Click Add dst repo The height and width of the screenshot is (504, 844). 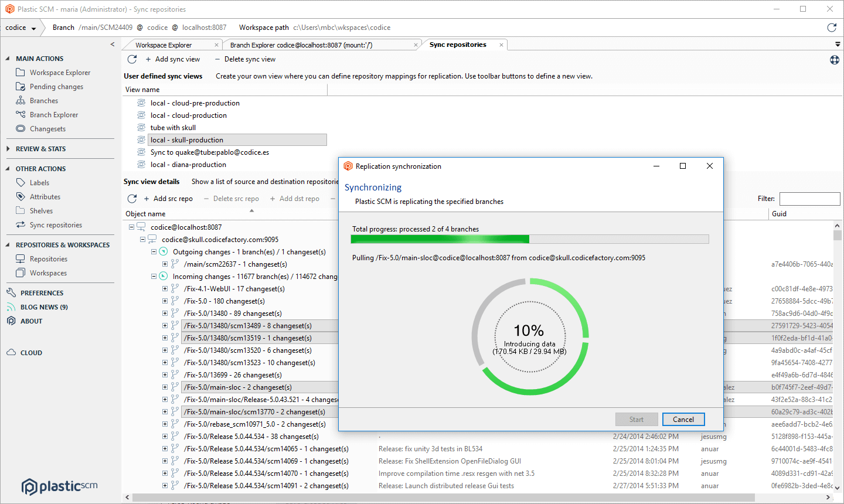pos(294,199)
